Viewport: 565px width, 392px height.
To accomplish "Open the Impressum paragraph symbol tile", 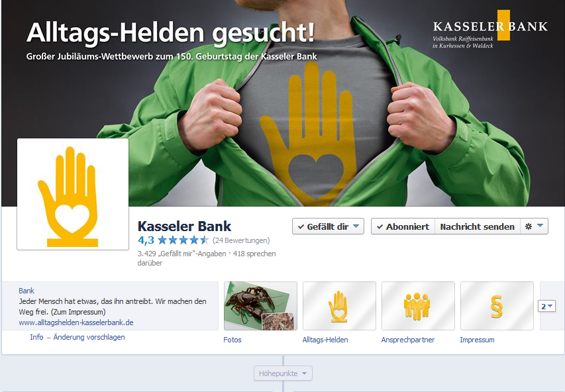I will (497, 306).
